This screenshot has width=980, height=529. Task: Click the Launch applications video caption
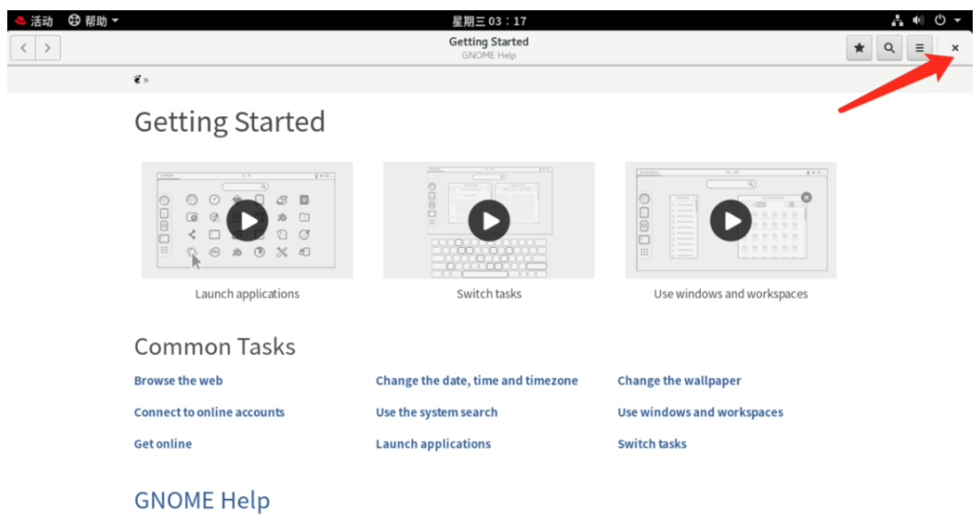tap(248, 294)
